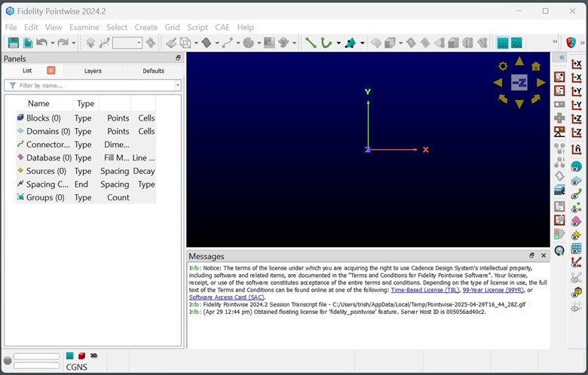This screenshot has height=375, width=588.
Task: Toggle the database visibility eye icon
Action: coord(577,221)
